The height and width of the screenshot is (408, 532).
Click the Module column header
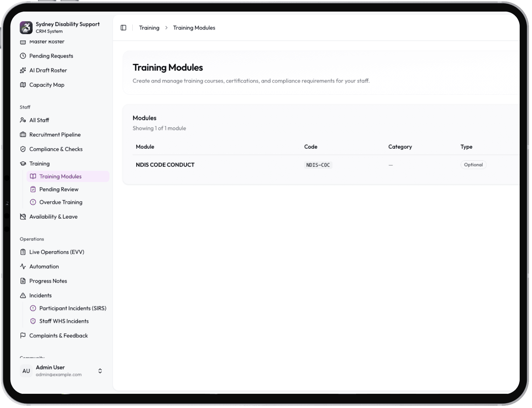145,147
